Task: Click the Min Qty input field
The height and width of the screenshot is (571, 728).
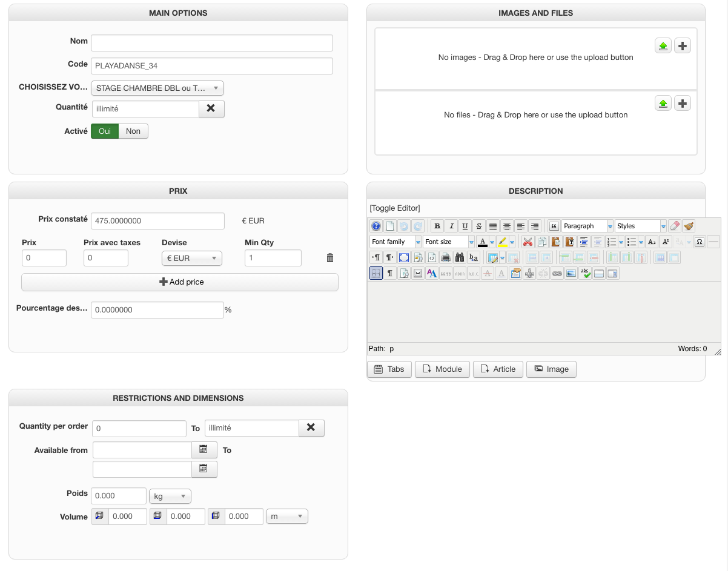Action: [273, 258]
